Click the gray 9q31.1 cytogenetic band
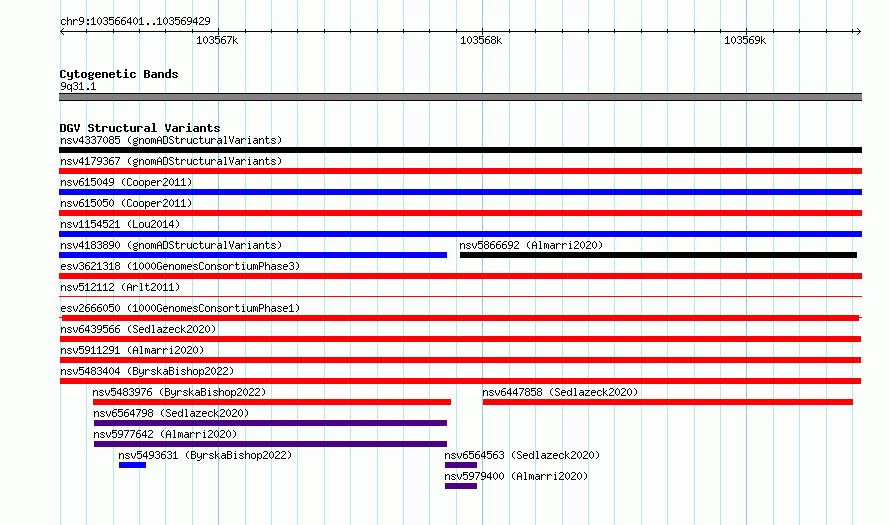Image resolution: width=890 pixels, height=525 pixels. (460, 97)
